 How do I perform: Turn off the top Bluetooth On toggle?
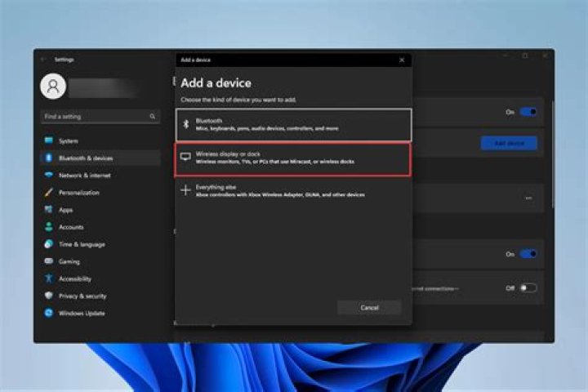[528, 112]
